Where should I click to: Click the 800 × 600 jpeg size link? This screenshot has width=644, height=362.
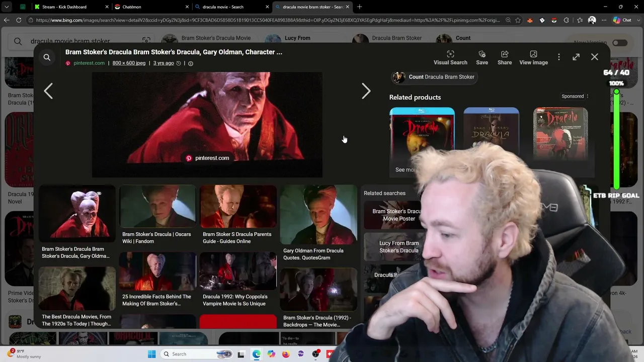coord(129,63)
